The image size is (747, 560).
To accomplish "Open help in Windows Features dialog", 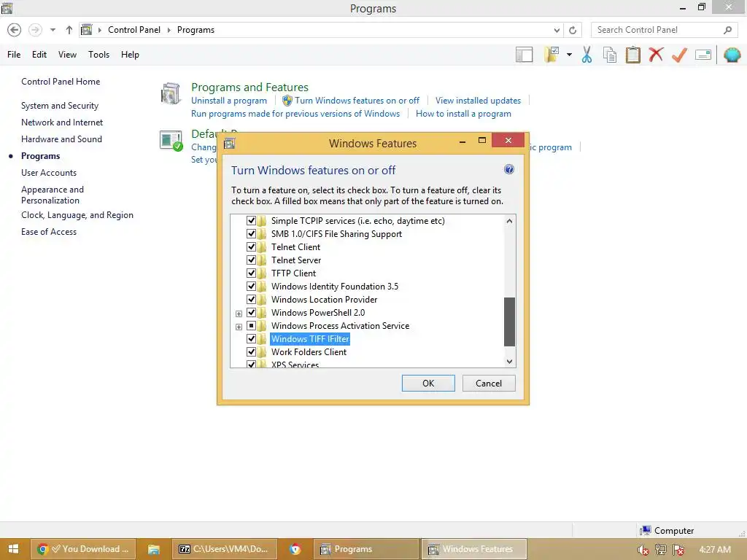I will pyautogui.click(x=508, y=169).
